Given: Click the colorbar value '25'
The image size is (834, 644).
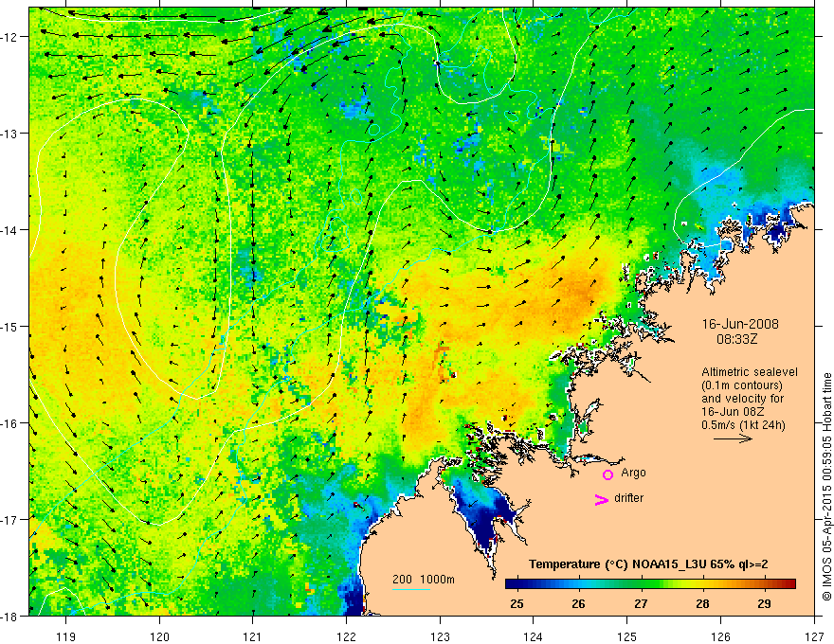Looking at the screenshot, I should coord(517,603).
